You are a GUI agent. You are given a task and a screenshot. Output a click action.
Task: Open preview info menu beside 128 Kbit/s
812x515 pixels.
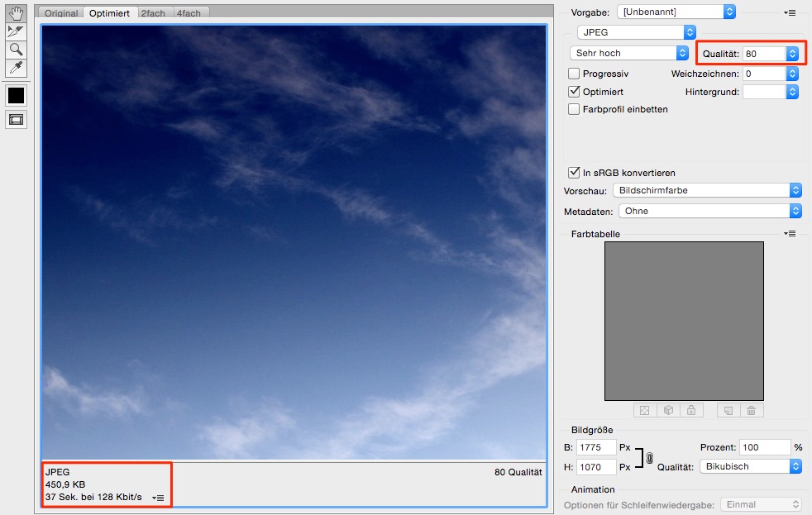coord(158,498)
